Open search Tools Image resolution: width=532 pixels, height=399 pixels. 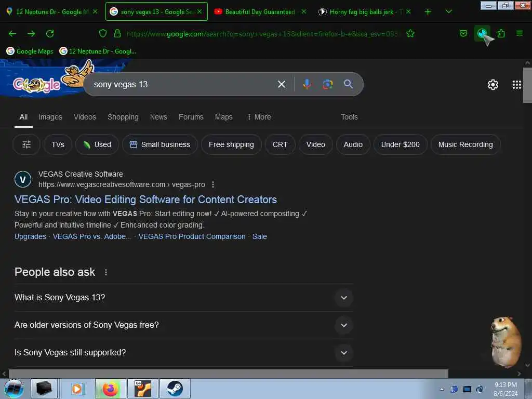pos(349,117)
